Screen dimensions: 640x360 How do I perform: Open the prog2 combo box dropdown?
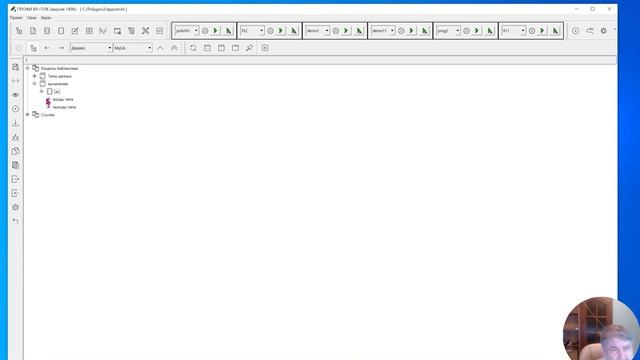(457, 31)
